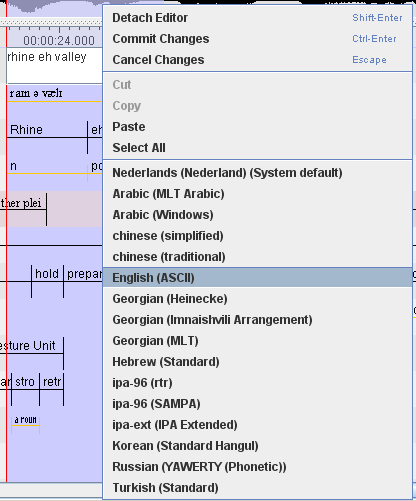The width and height of the screenshot is (416, 501).
Task: Pick the highlighted English (ASCII) option
Action: tap(257, 278)
